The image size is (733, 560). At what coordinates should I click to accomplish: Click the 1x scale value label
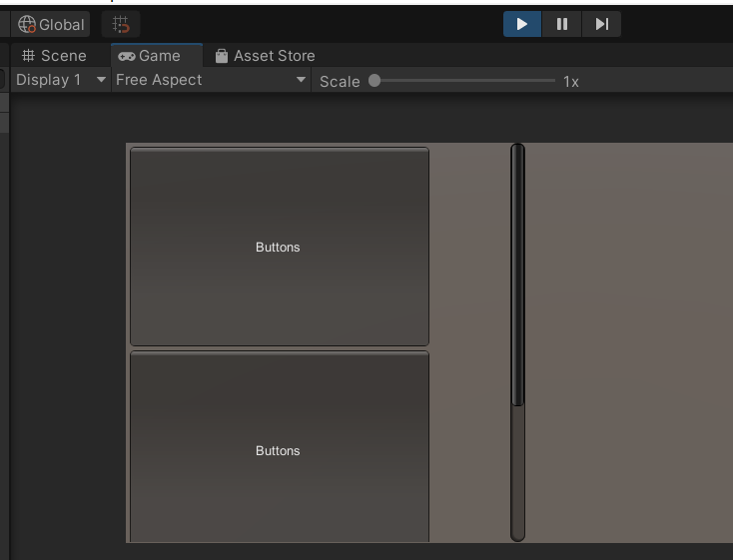[x=571, y=82]
